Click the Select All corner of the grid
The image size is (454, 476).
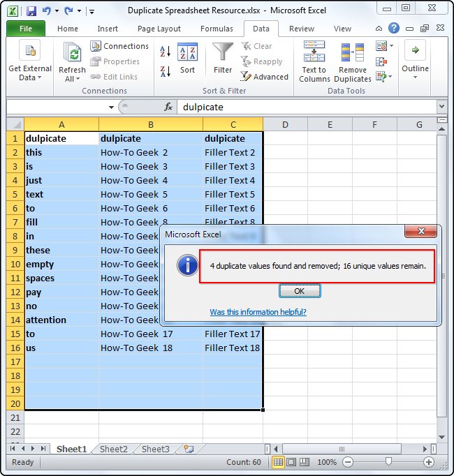[15, 124]
